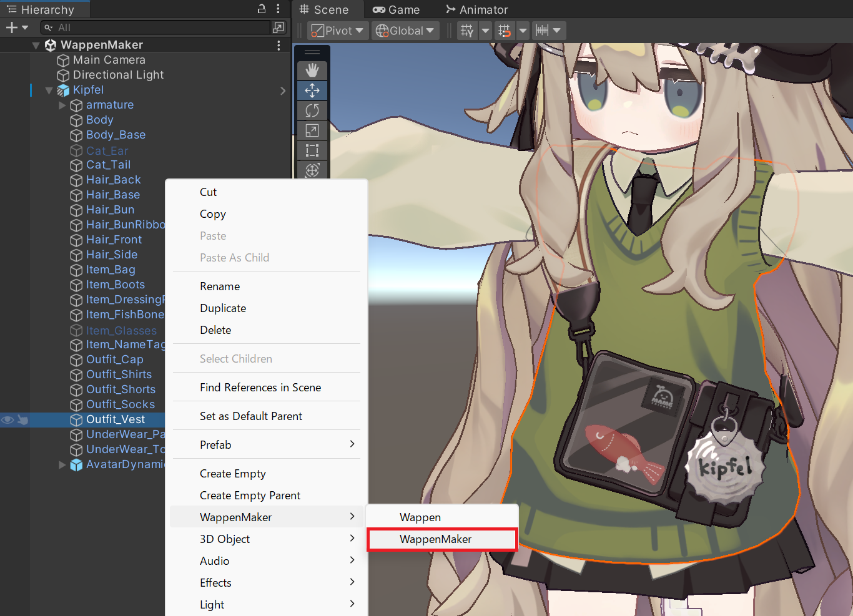
Task: Select the disabled Cat_Ear object
Action: [107, 150]
